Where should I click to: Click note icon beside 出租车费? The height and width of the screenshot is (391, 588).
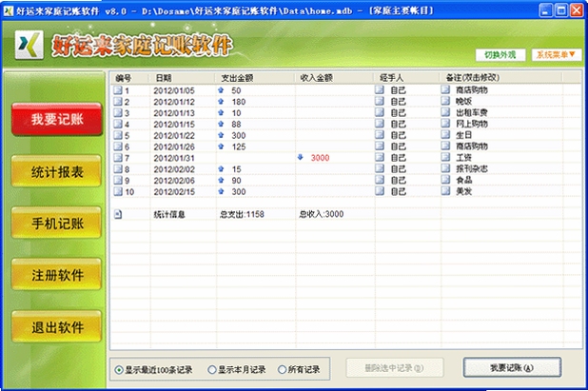[x=445, y=112]
